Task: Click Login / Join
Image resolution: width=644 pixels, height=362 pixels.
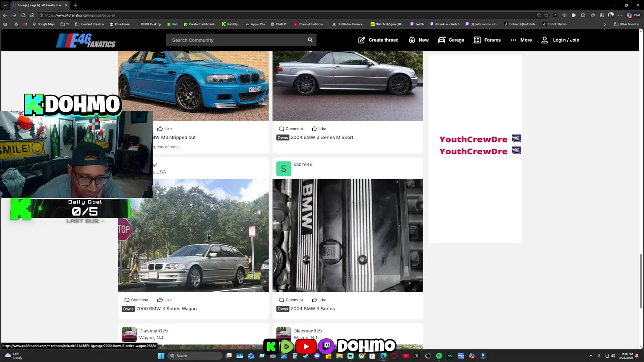Action: [560, 40]
